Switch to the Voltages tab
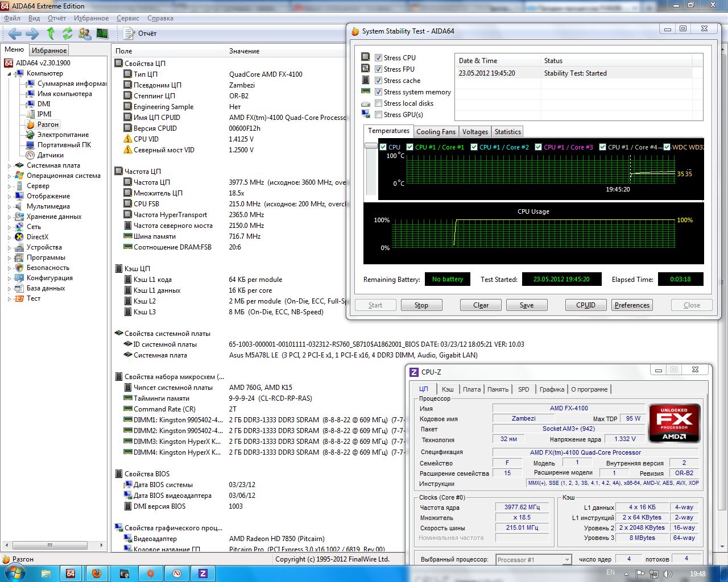 [x=475, y=132]
